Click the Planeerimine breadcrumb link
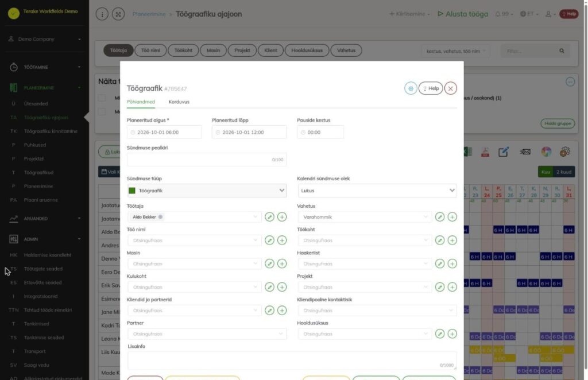This screenshot has width=588, height=380. 149,14
